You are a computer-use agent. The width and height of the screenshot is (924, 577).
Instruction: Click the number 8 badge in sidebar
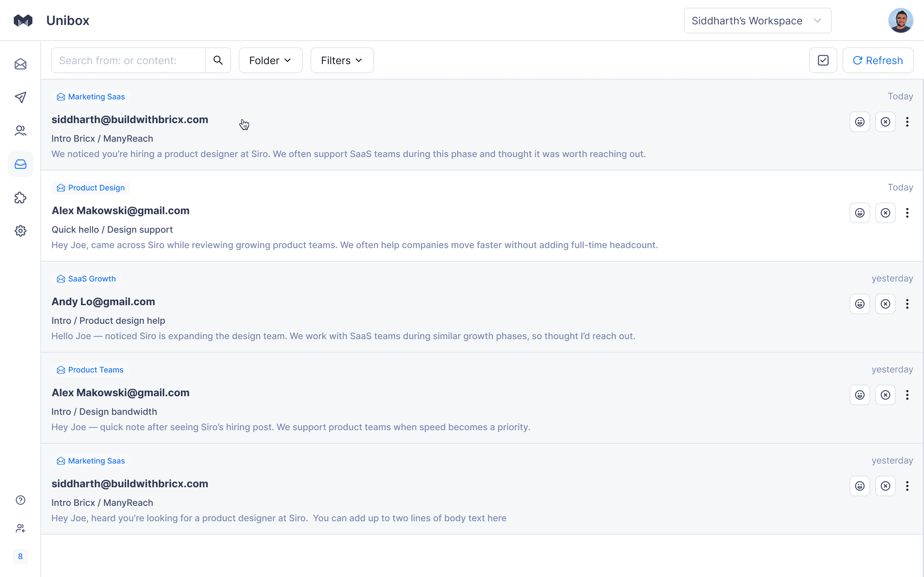tap(21, 556)
